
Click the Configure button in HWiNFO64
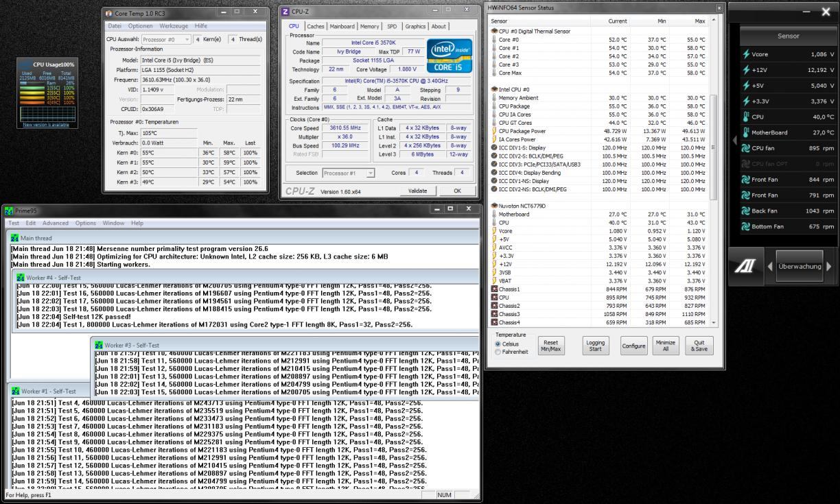[x=633, y=345]
